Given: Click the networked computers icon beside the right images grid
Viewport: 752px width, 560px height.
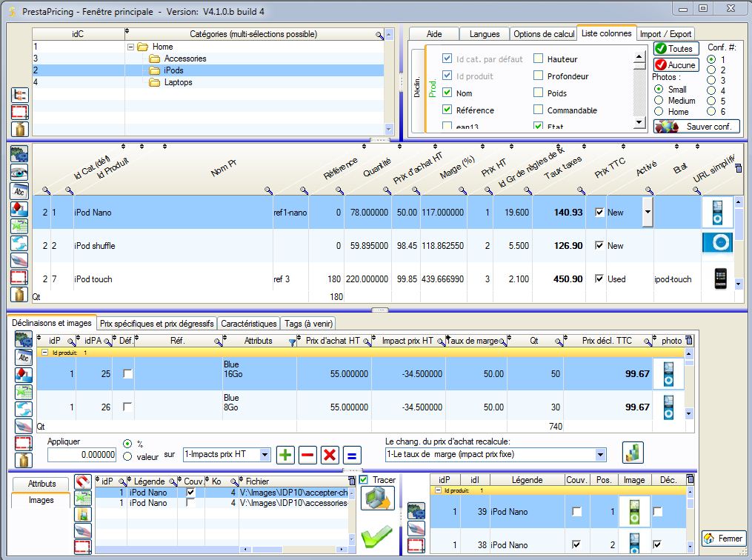Looking at the screenshot, I should [x=416, y=510].
